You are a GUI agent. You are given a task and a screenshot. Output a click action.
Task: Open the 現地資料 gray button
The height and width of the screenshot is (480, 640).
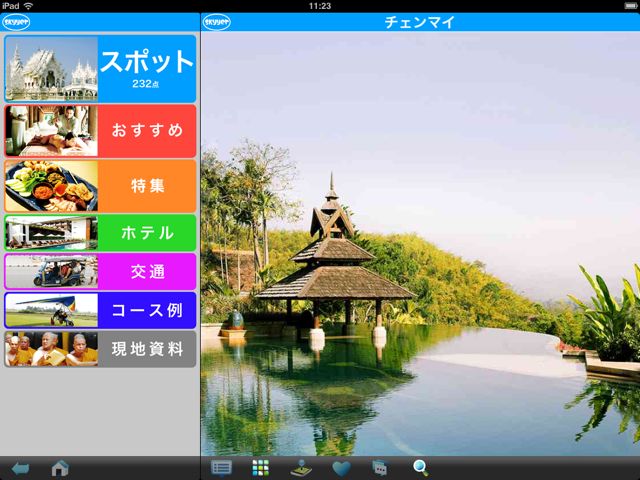[x=100, y=349]
